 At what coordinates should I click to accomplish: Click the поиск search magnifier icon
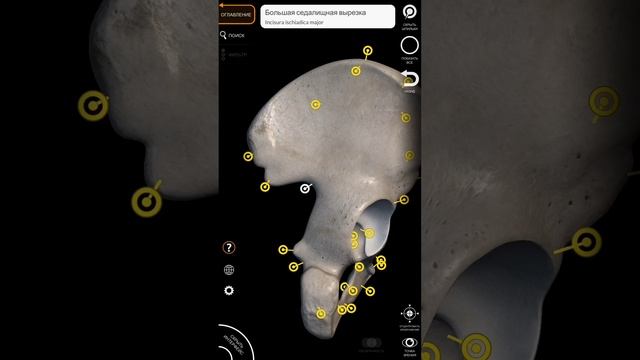click(223, 35)
